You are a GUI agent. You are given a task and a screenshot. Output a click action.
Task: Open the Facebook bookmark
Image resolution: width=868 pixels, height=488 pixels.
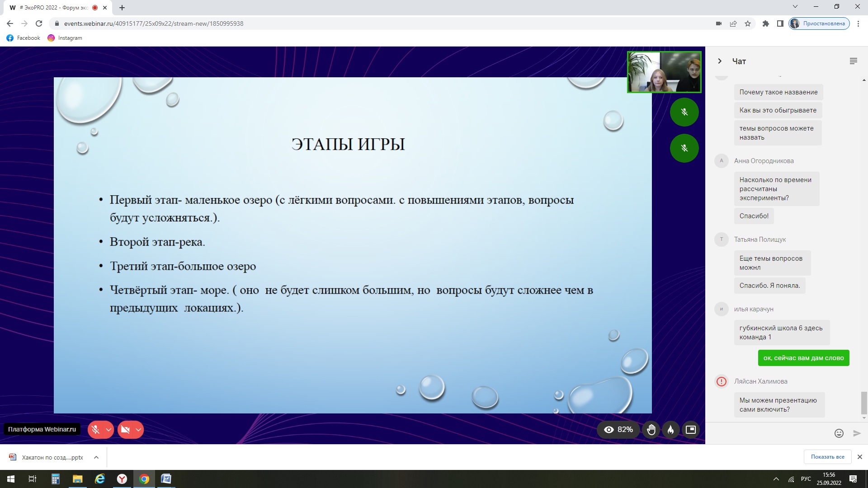click(x=24, y=38)
